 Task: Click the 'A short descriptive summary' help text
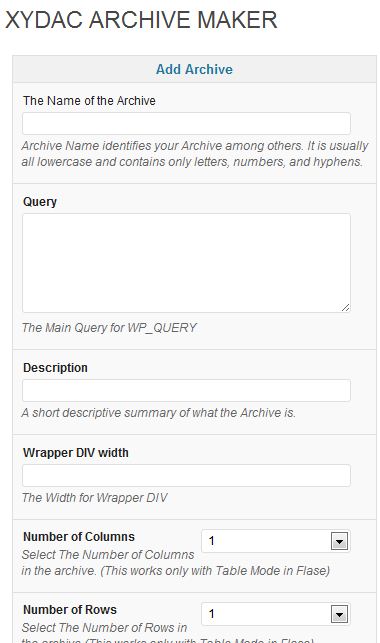pos(159,413)
